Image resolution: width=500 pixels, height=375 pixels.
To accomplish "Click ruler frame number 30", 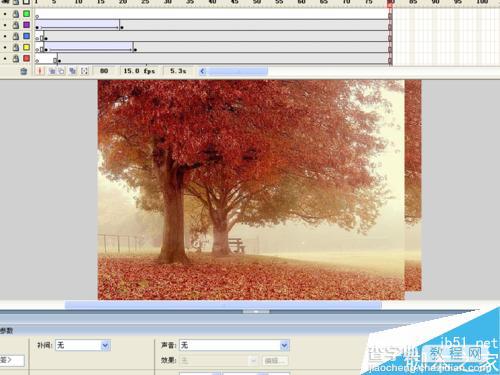I will tap(168, 2).
